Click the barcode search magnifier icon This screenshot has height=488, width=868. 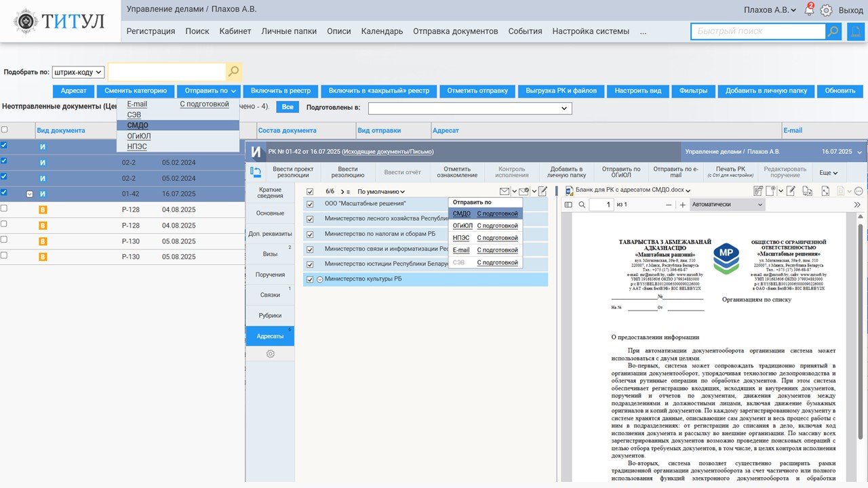[x=233, y=72]
